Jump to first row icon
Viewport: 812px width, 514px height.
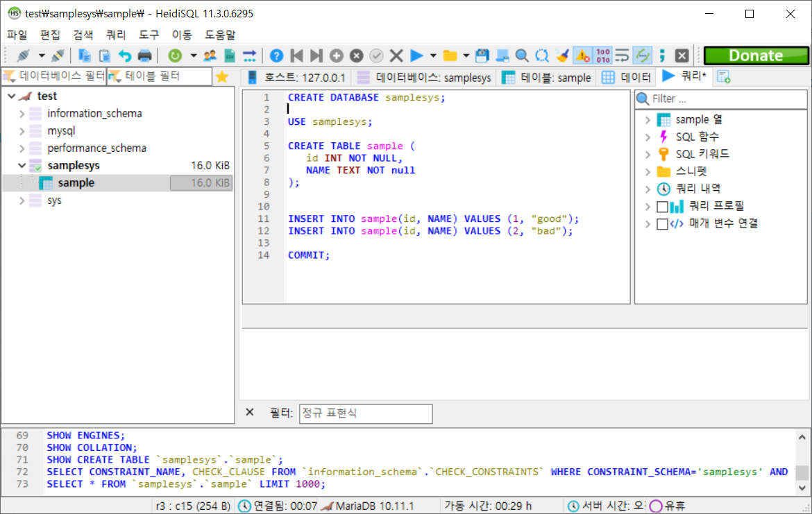point(297,55)
